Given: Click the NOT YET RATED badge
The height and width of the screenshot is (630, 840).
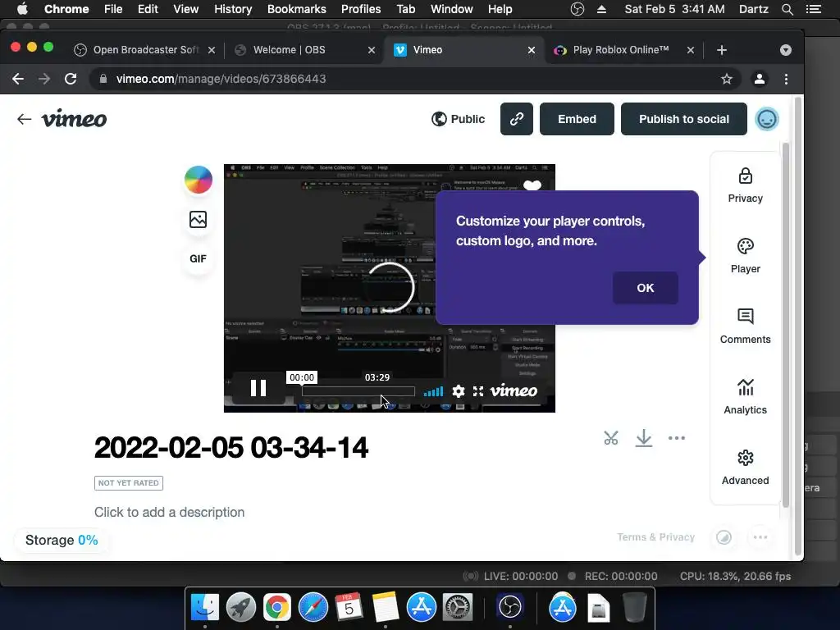Looking at the screenshot, I should coord(129,482).
